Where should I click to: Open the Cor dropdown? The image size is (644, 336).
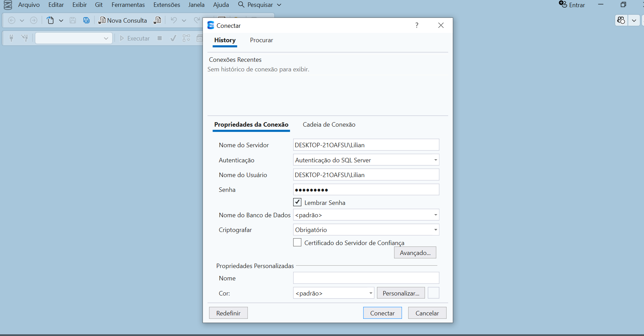pyautogui.click(x=334, y=293)
